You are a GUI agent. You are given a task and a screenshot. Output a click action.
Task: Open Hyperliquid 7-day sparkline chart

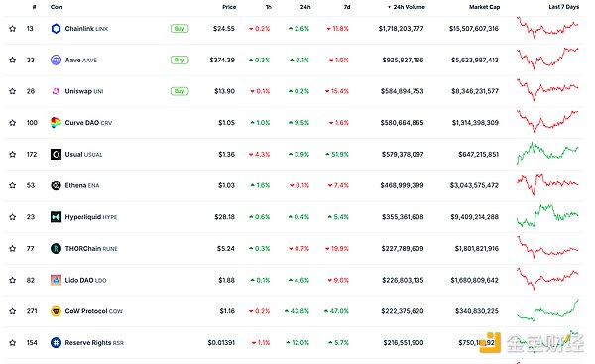tap(547, 216)
